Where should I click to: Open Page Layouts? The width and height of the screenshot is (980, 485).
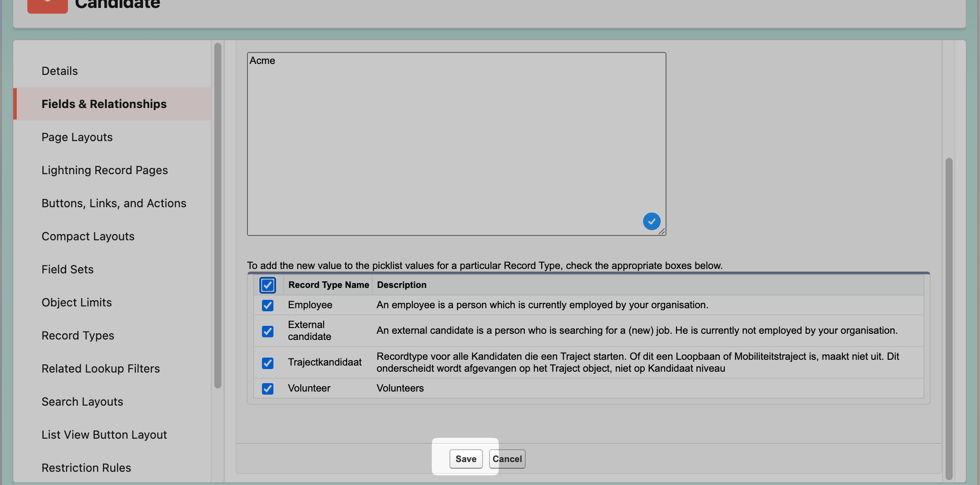77,137
